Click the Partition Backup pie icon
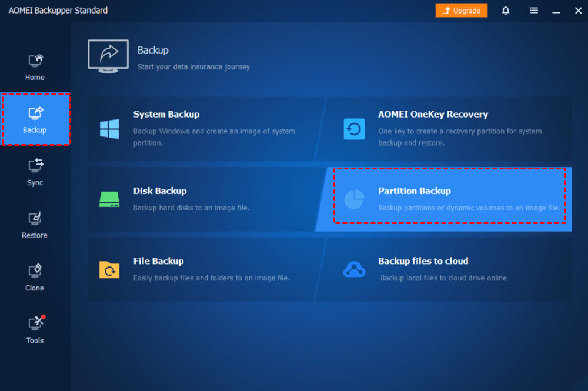588x391 pixels. [354, 199]
